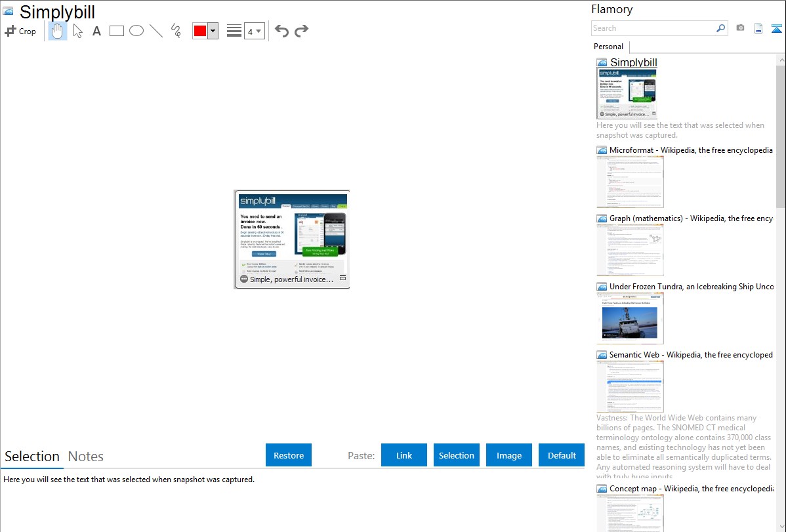This screenshot has width=786, height=532.
Task: Click the camera capture icon
Action: click(740, 28)
